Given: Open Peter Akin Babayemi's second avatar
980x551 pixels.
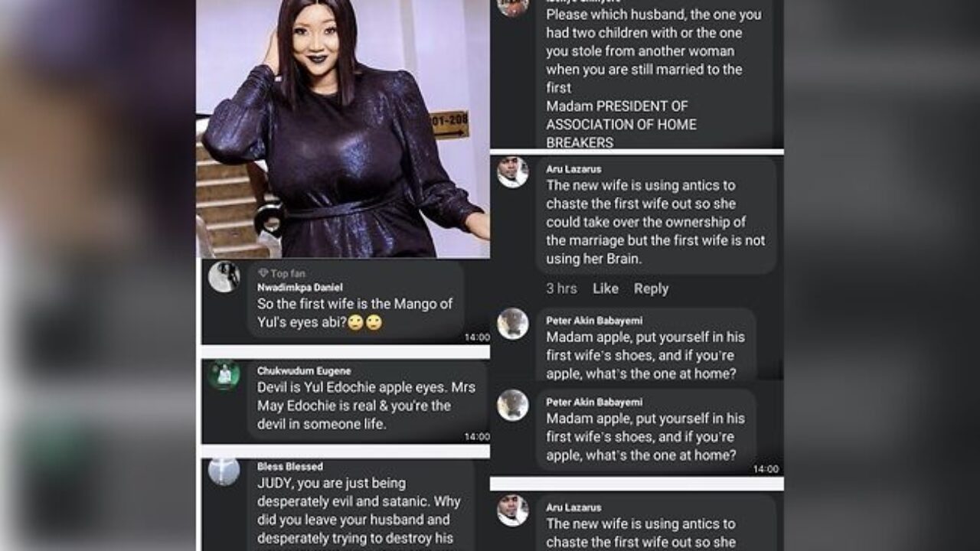Looking at the screenshot, I should click(x=512, y=405).
